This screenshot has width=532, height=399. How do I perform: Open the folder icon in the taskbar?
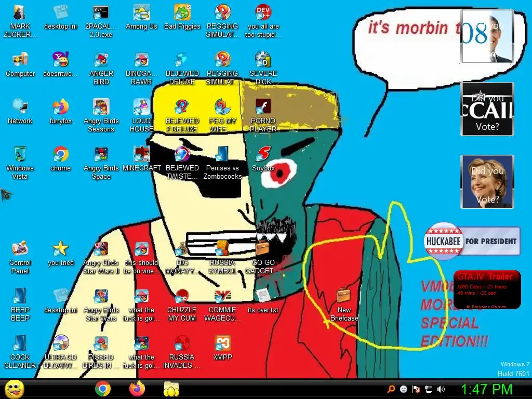tap(171, 389)
